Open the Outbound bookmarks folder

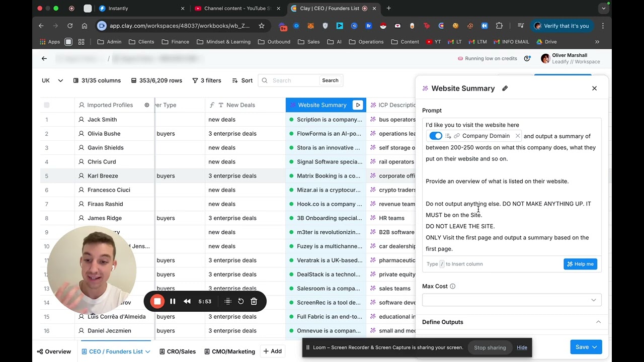(274, 42)
